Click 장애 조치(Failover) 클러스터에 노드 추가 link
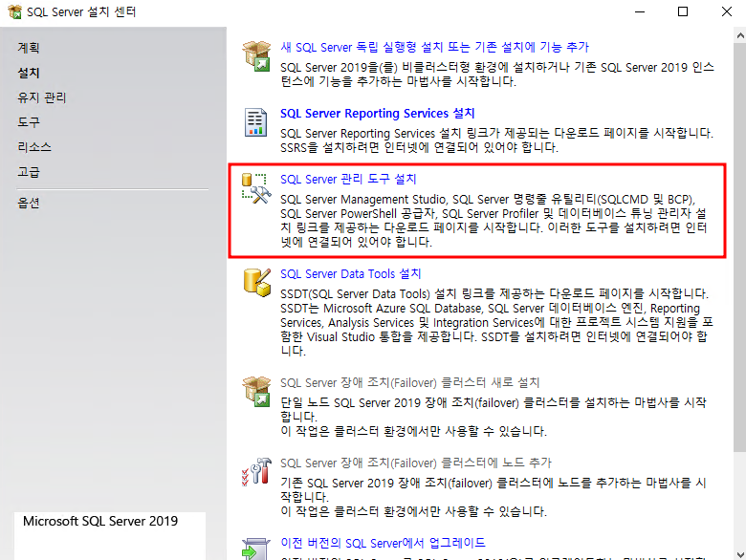The image size is (746, 560). [x=416, y=463]
